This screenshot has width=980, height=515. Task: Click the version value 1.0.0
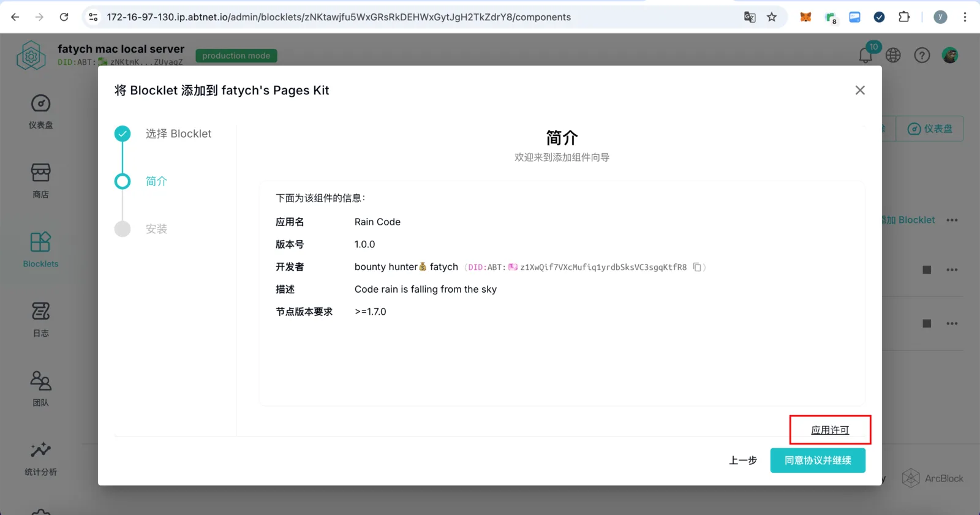click(x=364, y=244)
